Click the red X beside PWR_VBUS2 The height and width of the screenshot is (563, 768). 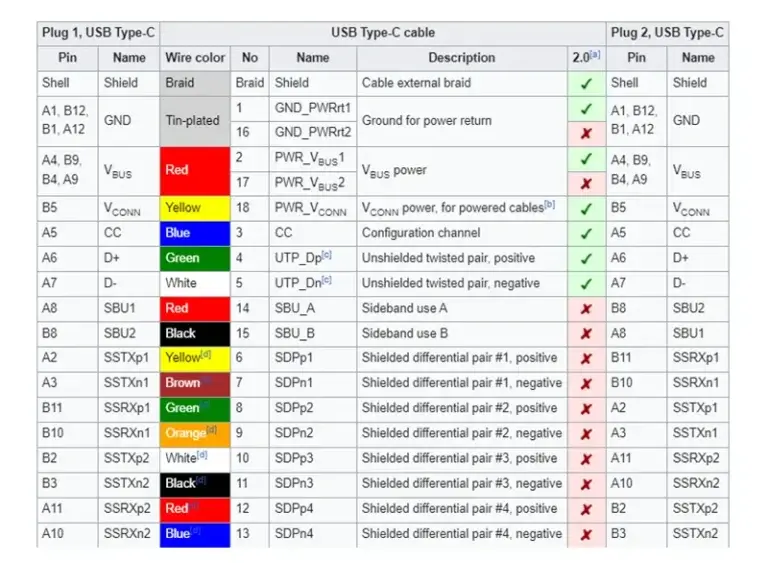(x=586, y=184)
